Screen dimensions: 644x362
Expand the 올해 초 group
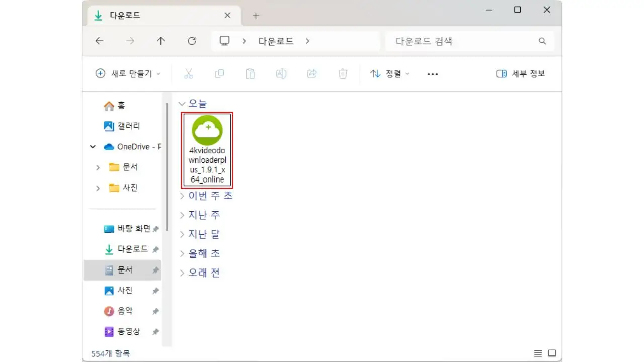pyautogui.click(x=182, y=253)
